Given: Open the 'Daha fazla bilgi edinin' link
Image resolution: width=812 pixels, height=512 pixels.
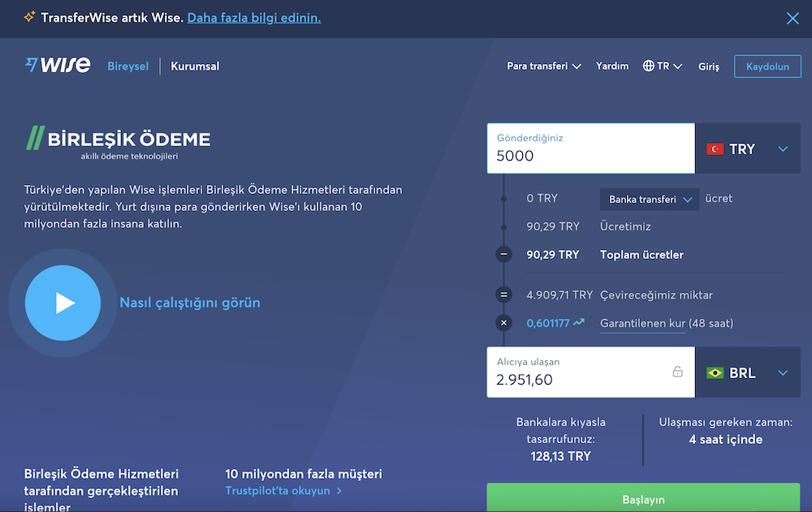Looking at the screenshot, I should tap(253, 18).
